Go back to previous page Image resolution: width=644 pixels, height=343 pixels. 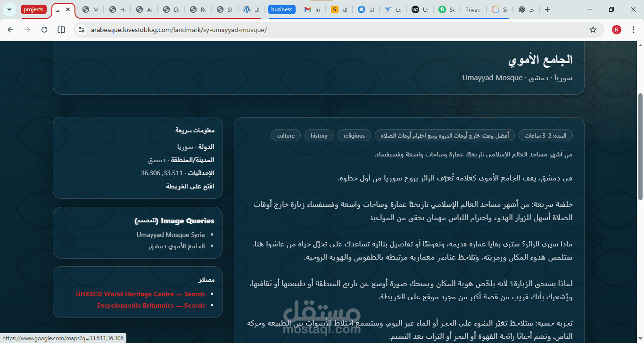tap(10, 30)
